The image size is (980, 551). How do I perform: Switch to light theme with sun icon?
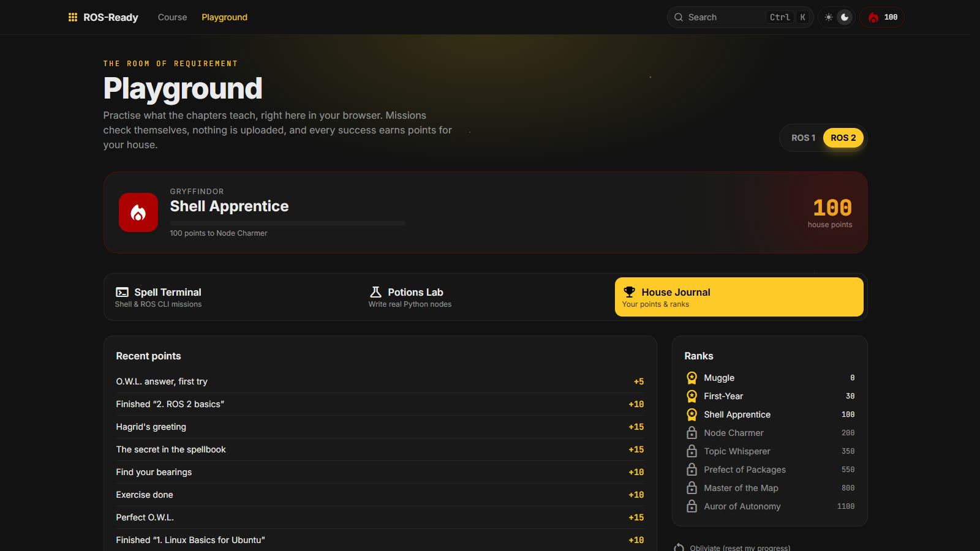point(829,17)
